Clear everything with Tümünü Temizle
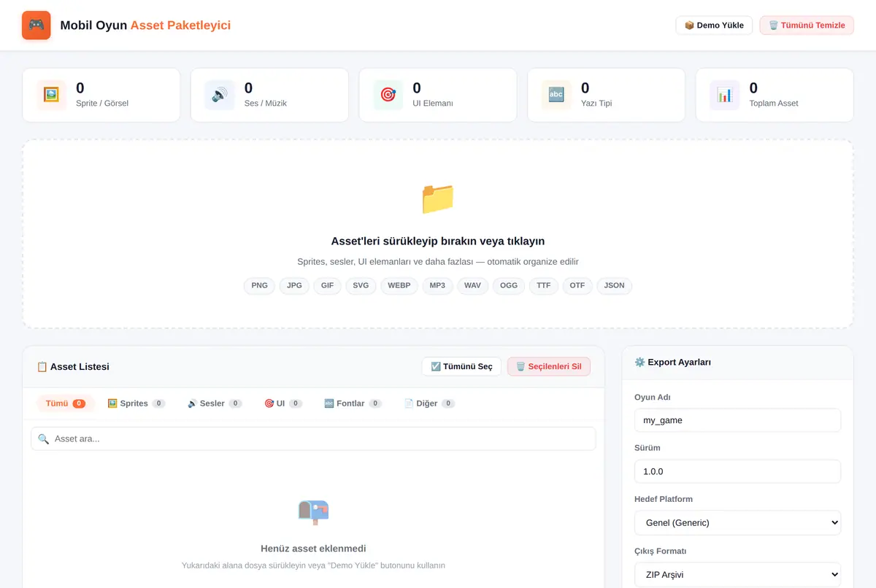 point(807,26)
